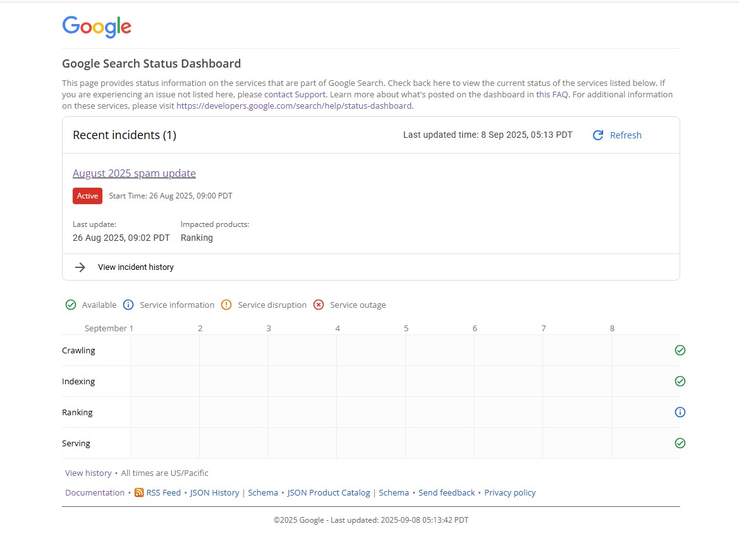Open the JSON History link
Viewport: 739px width, 560px height.
tap(214, 492)
